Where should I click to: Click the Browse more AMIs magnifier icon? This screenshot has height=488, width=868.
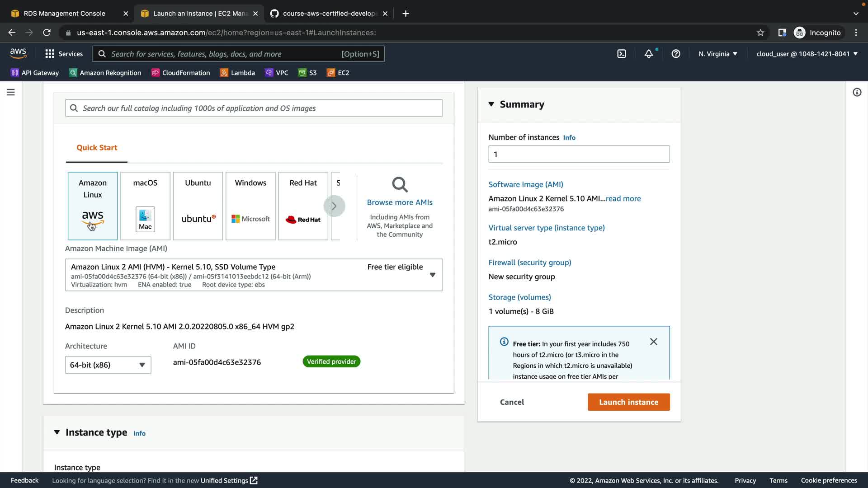(400, 185)
